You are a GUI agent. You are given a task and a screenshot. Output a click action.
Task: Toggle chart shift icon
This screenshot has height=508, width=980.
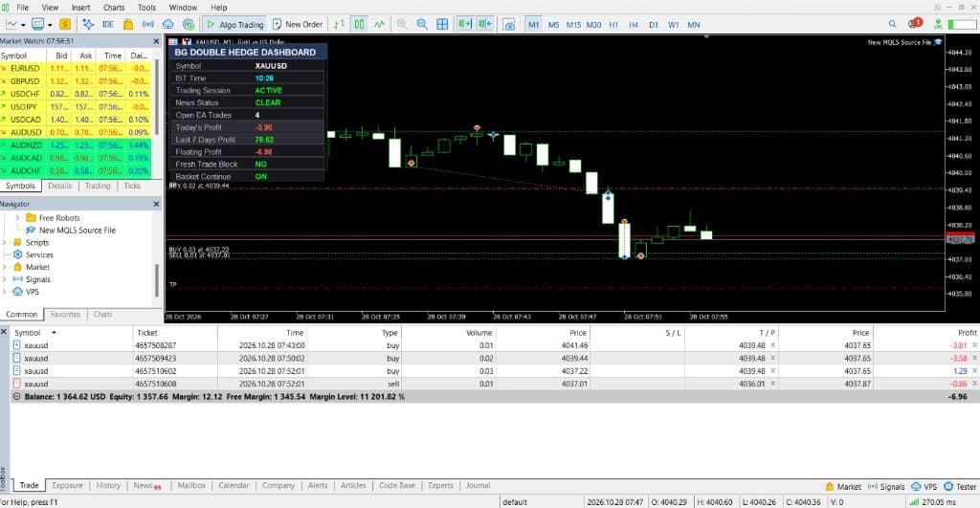(485, 24)
